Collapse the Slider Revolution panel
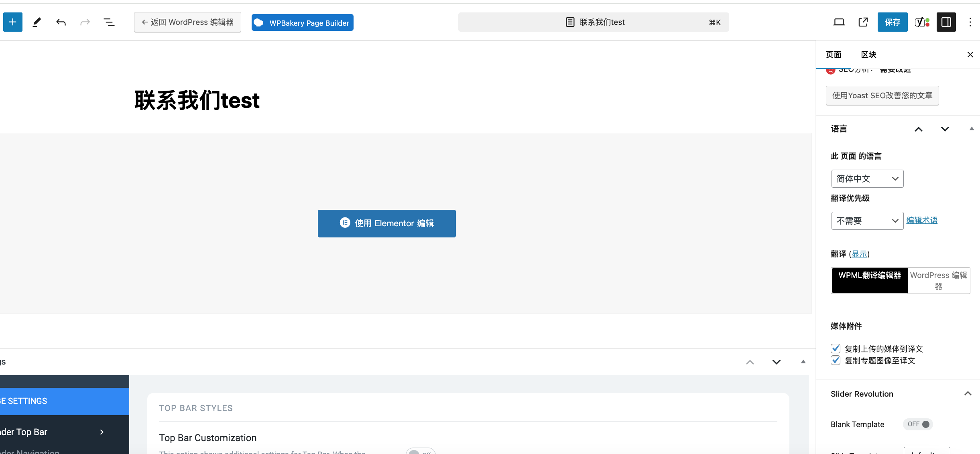 (x=968, y=394)
